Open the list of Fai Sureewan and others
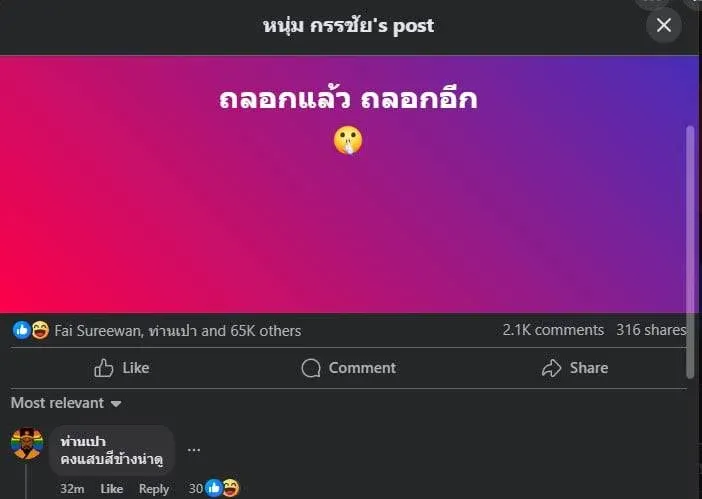Screen dimensions: 702x499 (x=178, y=331)
